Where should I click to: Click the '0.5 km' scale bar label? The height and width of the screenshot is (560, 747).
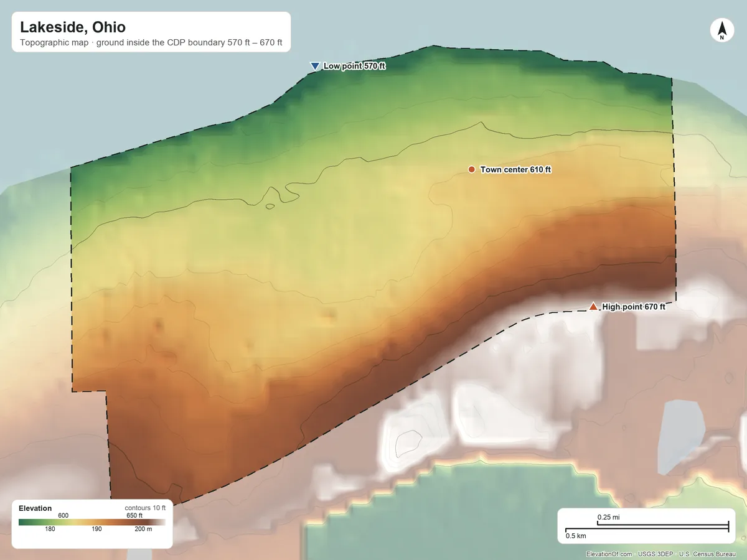click(576, 536)
